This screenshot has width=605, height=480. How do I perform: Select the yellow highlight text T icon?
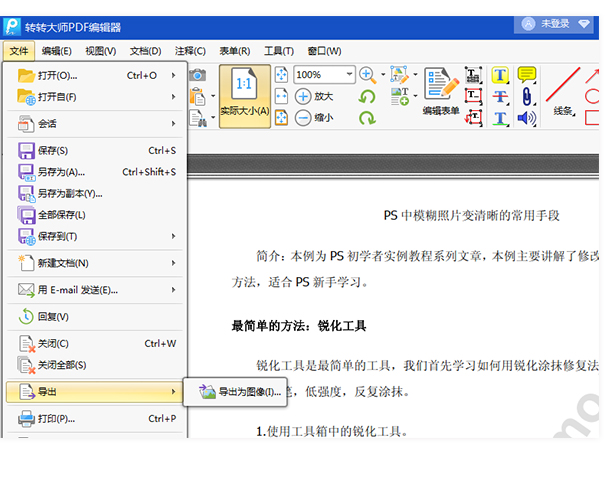pos(500,75)
